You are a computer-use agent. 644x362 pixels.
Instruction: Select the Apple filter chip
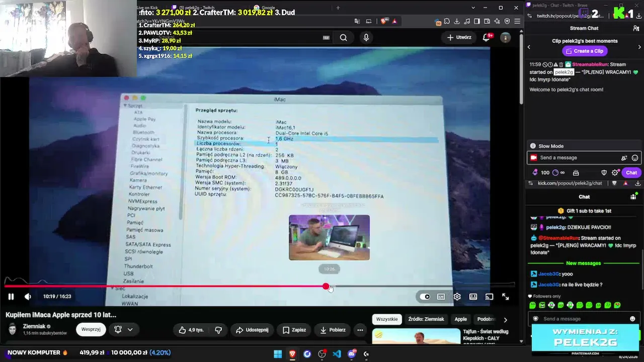click(461, 319)
